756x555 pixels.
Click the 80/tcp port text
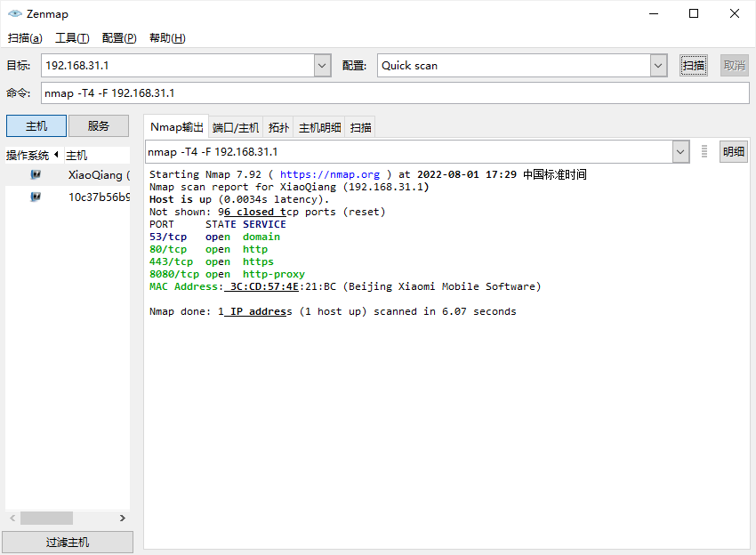coord(168,249)
